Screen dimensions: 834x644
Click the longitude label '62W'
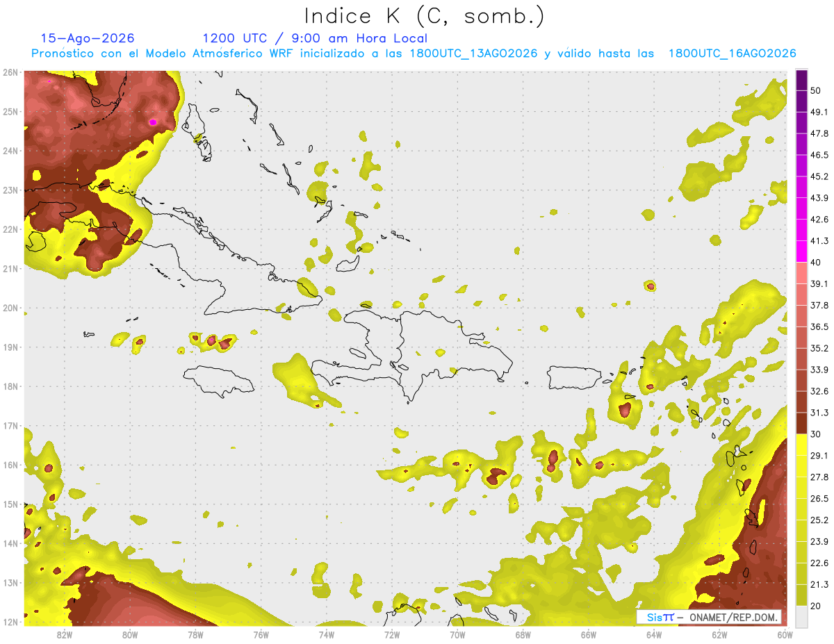[x=719, y=634]
